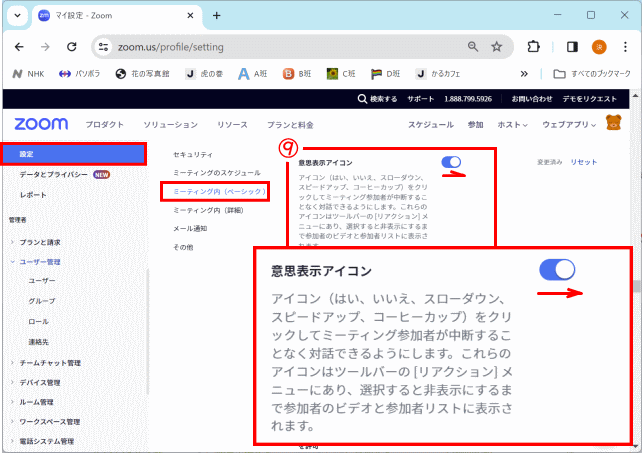Toggle the small 意思表示アイコン switch
Viewport: 642px width, 453px height.
[x=451, y=162]
